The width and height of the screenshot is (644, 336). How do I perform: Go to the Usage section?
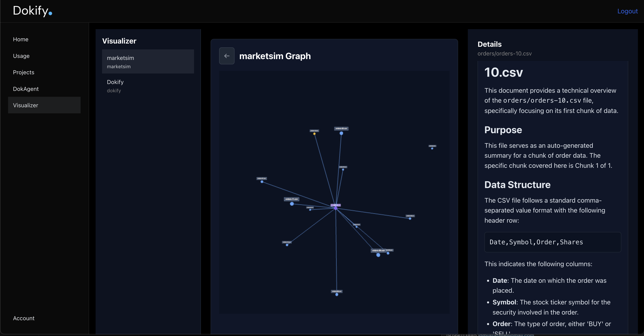point(21,56)
